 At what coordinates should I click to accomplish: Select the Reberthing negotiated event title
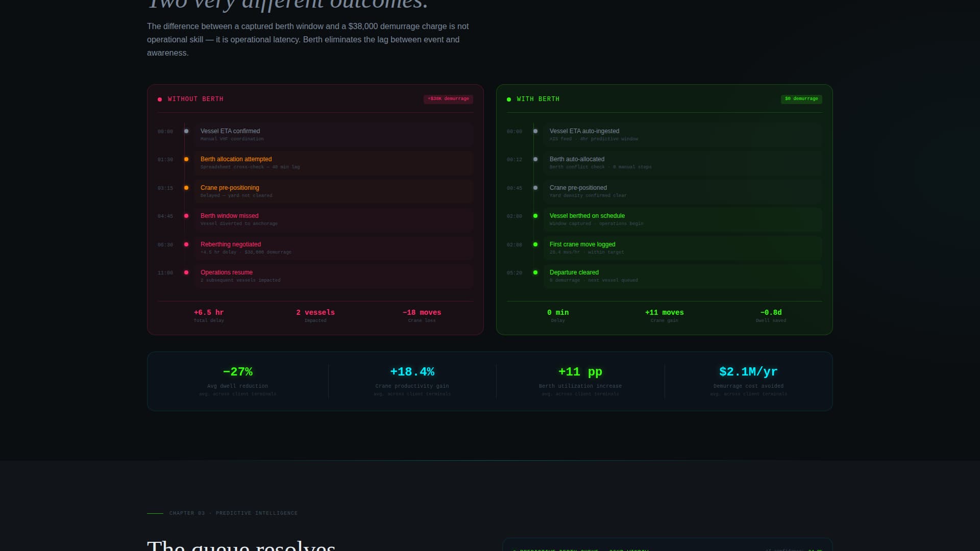pos(231,244)
